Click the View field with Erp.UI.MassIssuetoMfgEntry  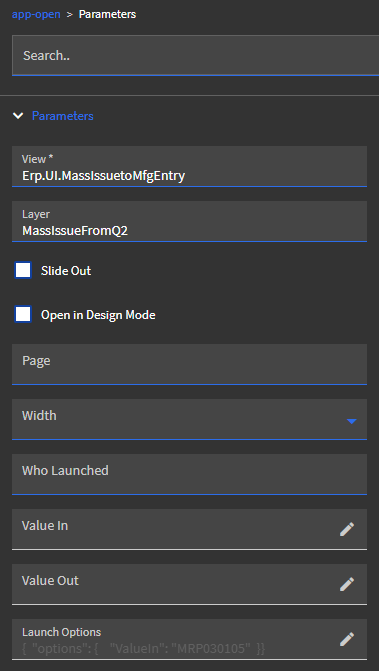(x=190, y=166)
